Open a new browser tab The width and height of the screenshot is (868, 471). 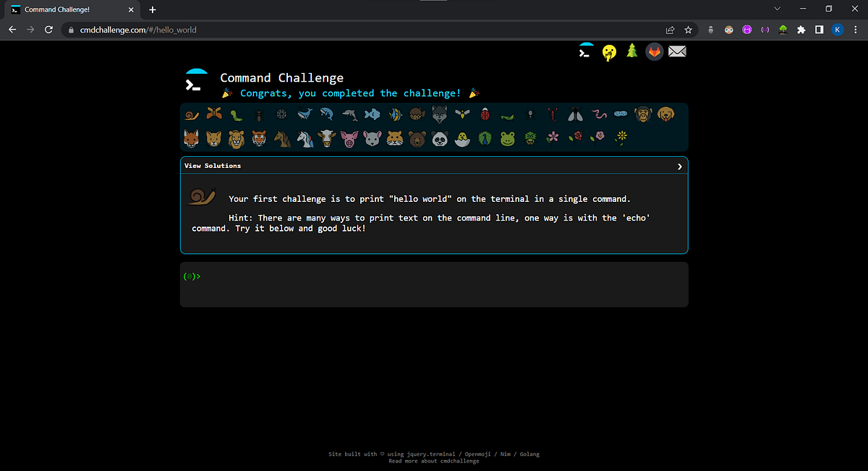coord(152,9)
